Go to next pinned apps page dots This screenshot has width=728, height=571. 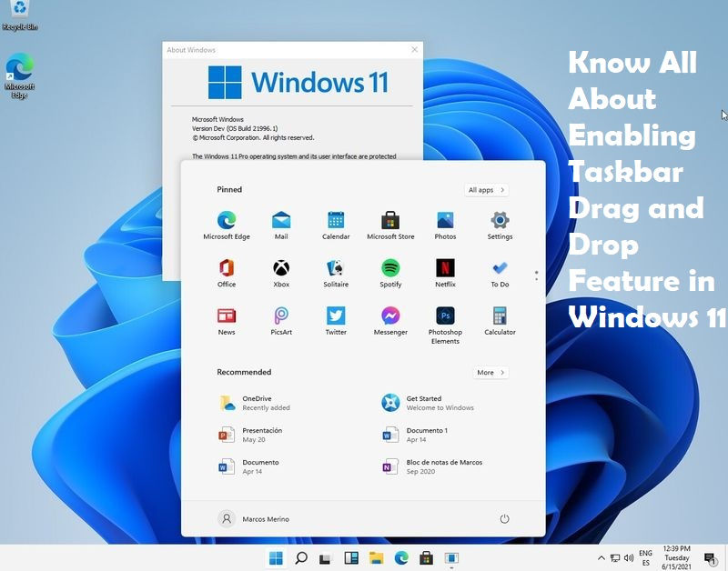536,276
